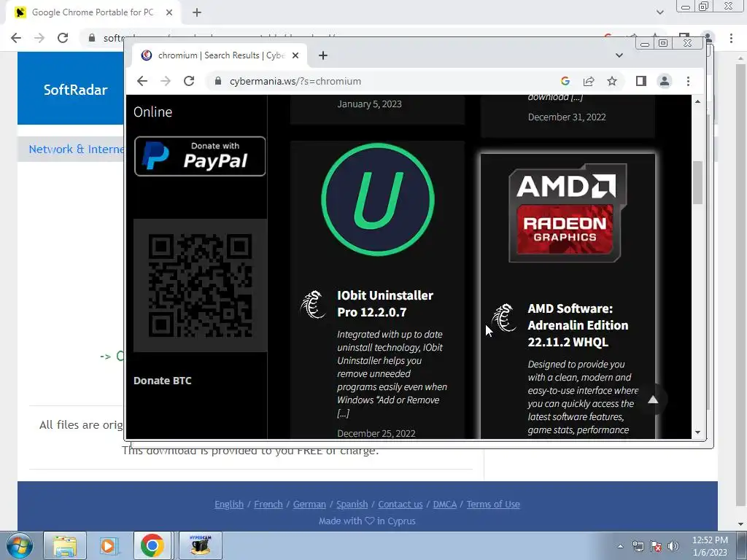Go back in the background SoftRadar window
The height and width of the screenshot is (560, 747).
click(x=16, y=38)
